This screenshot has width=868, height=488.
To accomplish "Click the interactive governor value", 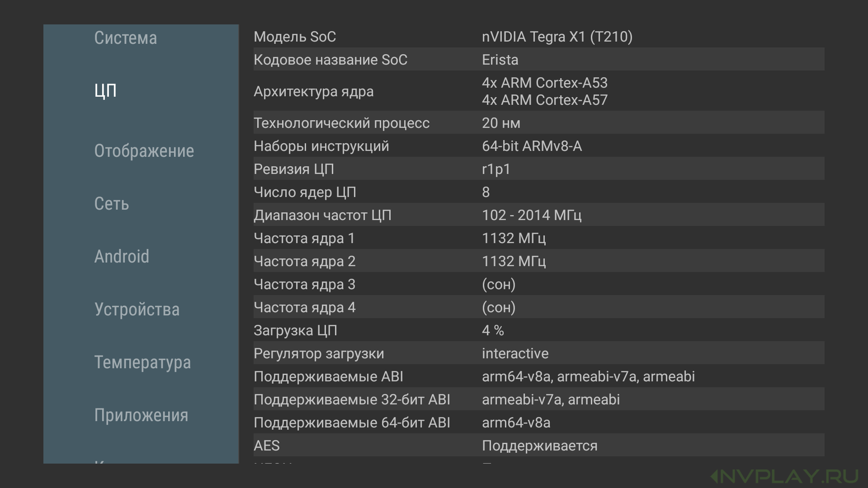I will click(515, 353).
